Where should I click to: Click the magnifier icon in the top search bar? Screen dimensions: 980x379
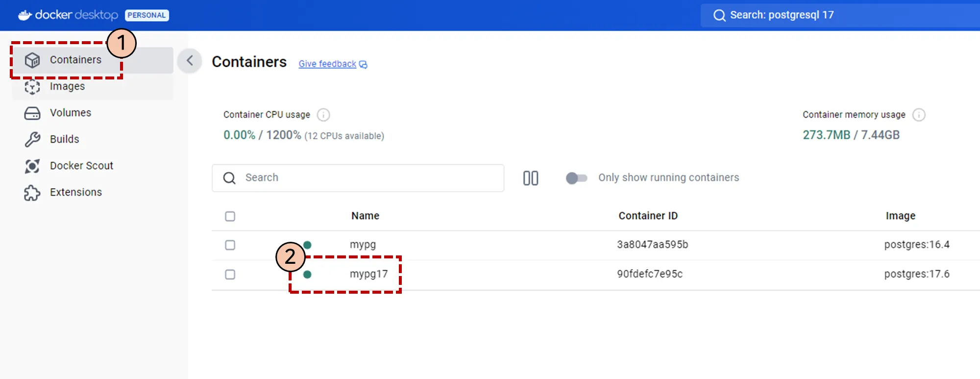[x=719, y=16]
